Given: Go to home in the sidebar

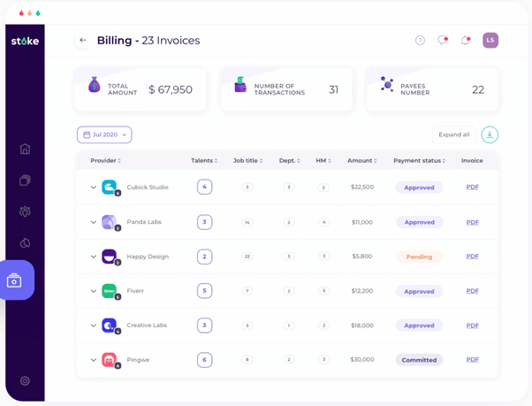Looking at the screenshot, I should click(25, 149).
